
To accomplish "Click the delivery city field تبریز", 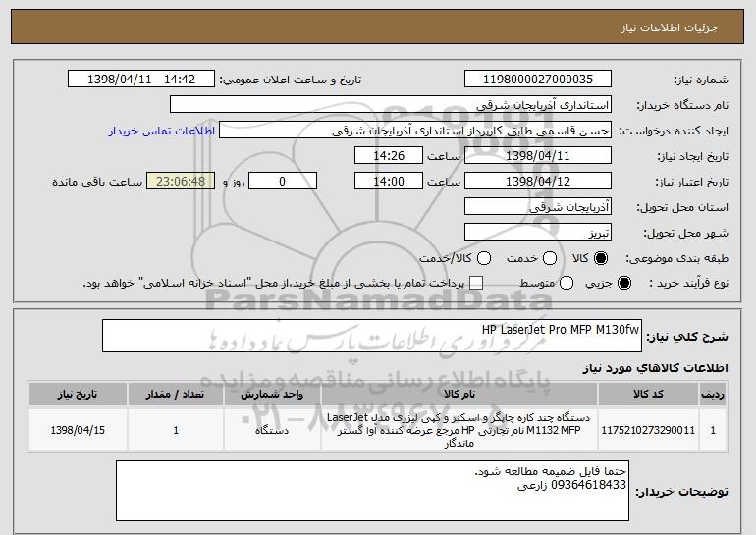I will [538, 233].
